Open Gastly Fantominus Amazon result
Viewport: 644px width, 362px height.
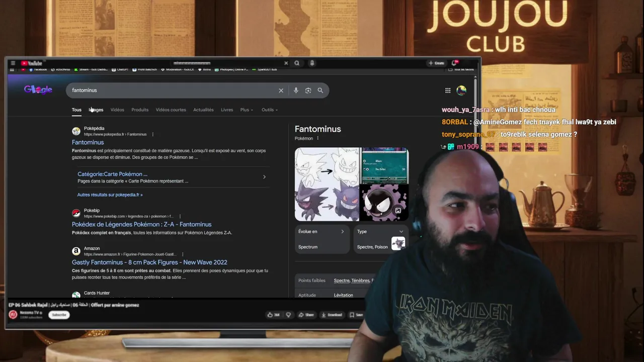[149, 262]
